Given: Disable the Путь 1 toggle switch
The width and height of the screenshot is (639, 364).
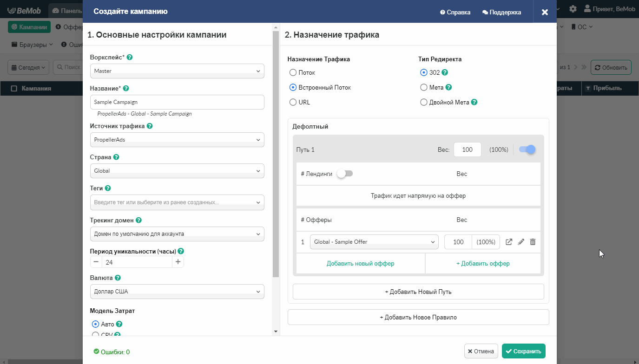Looking at the screenshot, I should click(x=527, y=149).
